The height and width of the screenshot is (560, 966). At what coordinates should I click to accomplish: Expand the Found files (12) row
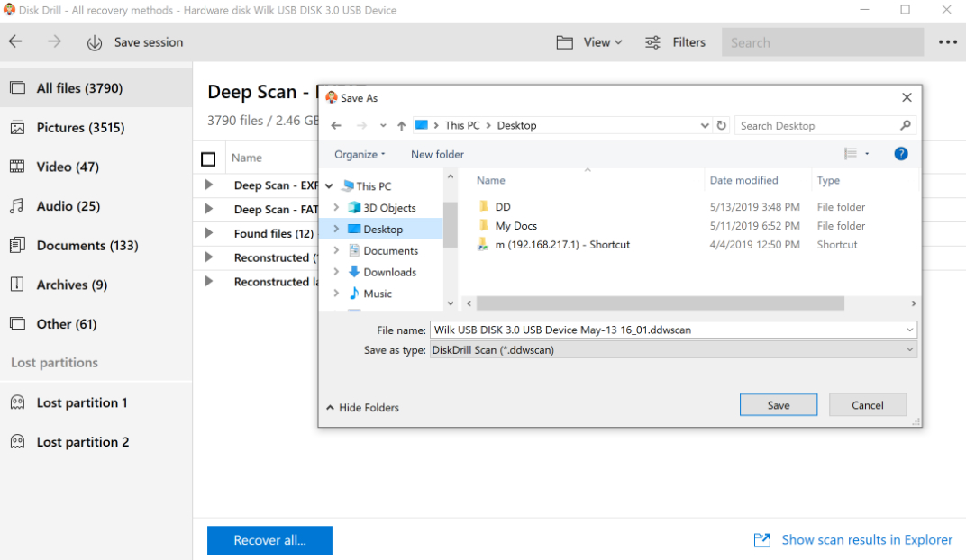208,232
